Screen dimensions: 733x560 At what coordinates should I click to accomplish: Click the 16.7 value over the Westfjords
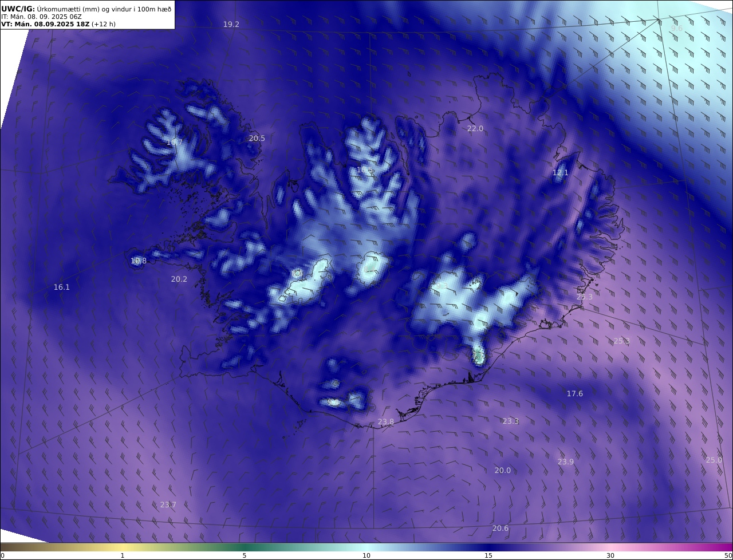point(175,142)
